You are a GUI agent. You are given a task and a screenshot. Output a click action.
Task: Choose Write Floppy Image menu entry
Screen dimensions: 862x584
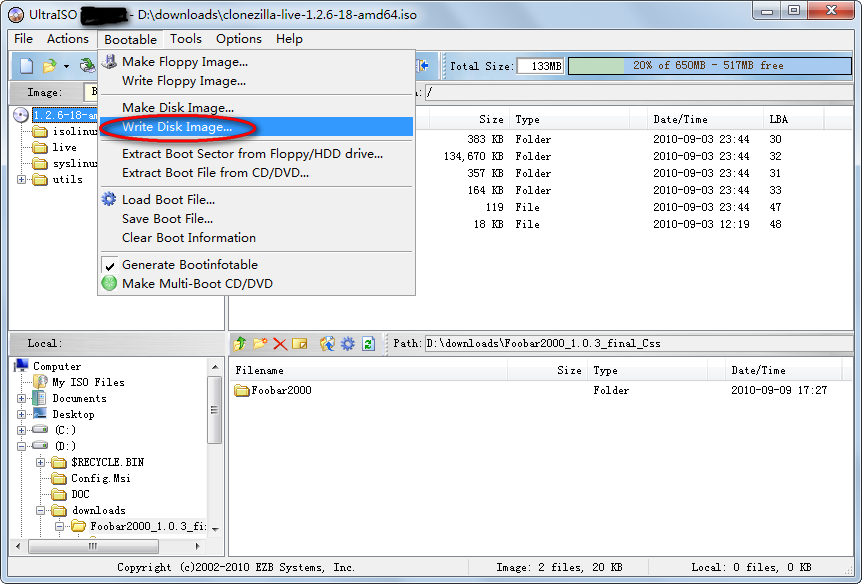tap(256, 81)
